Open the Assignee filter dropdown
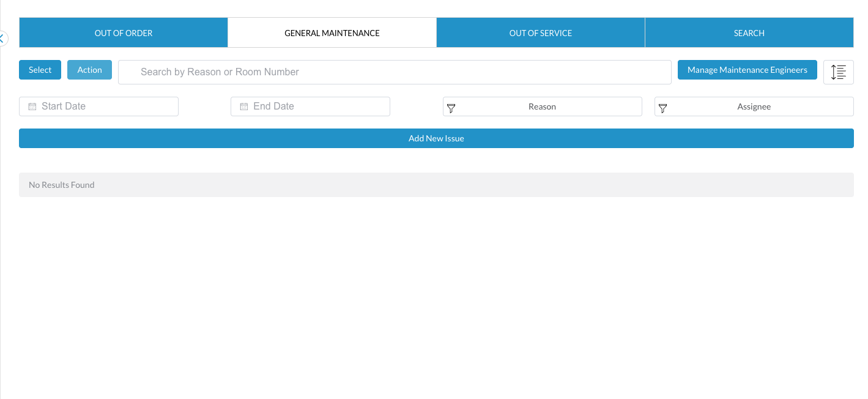Image resolution: width=868 pixels, height=399 pixels. click(754, 106)
